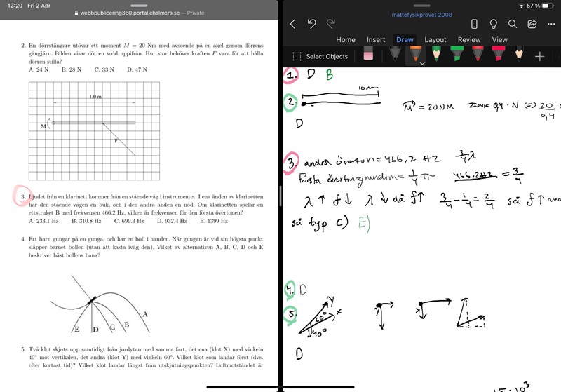Viewport: 561px width, 392px height.
Task: Select the green highlighter
Action: pos(457,56)
